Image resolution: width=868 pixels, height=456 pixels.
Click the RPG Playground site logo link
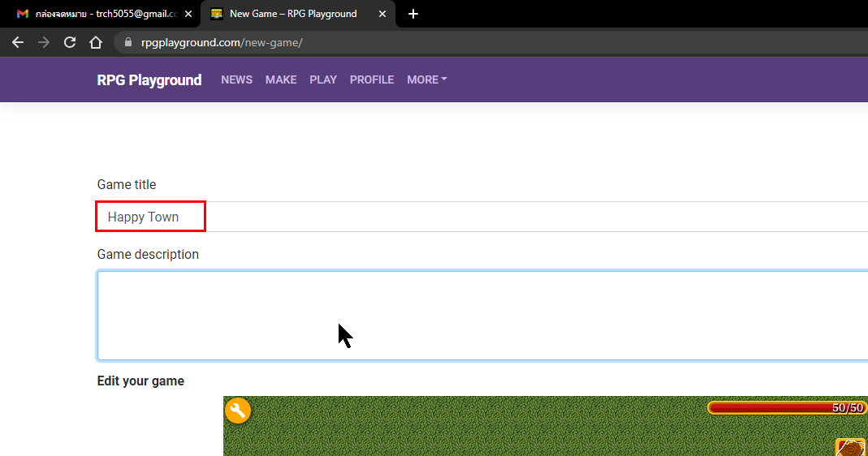click(149, 80)
